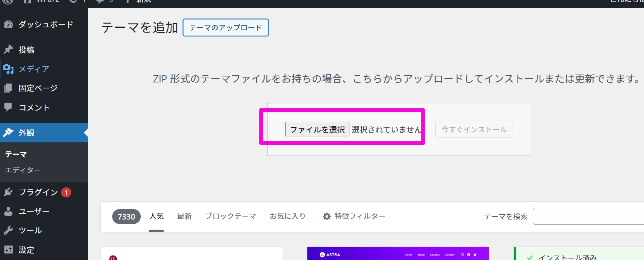The width and height of the screenshot is (644, 260).
Task: Click the Pages icon beside 固定ページ
Action: coord(8,88)
